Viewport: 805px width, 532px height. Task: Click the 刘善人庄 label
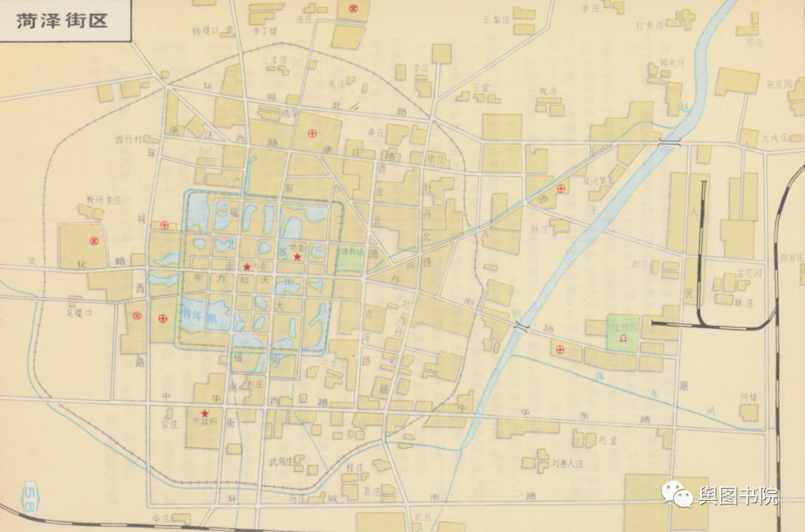[568, 463]
